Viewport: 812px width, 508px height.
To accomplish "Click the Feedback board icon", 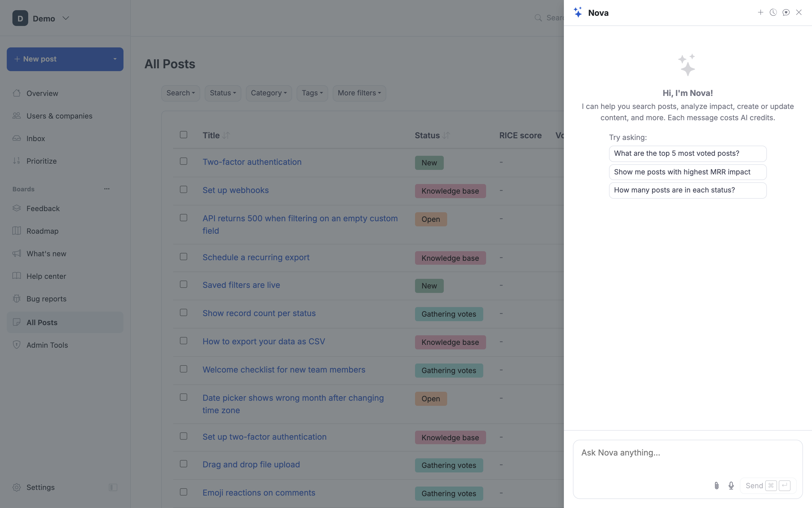I will click(x=16, y=208).
